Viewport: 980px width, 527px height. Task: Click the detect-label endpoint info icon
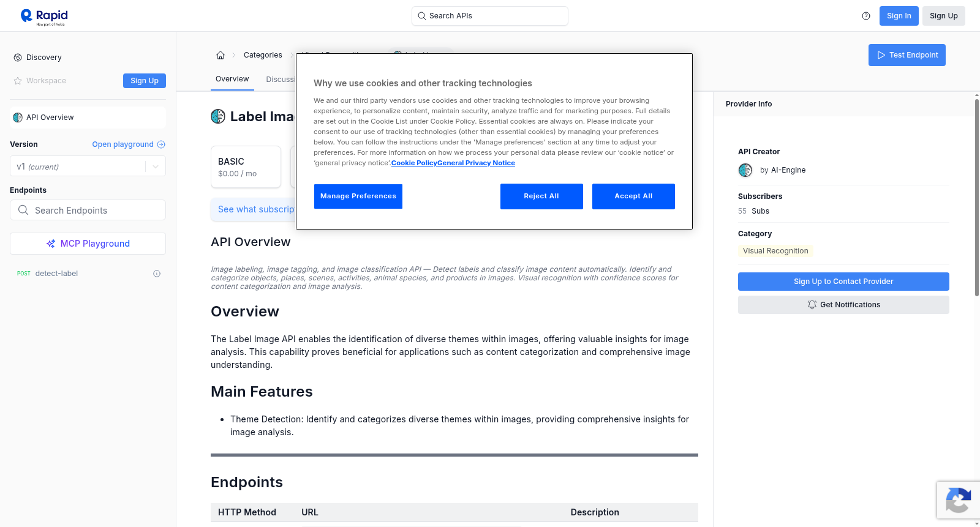pos(157,274)
